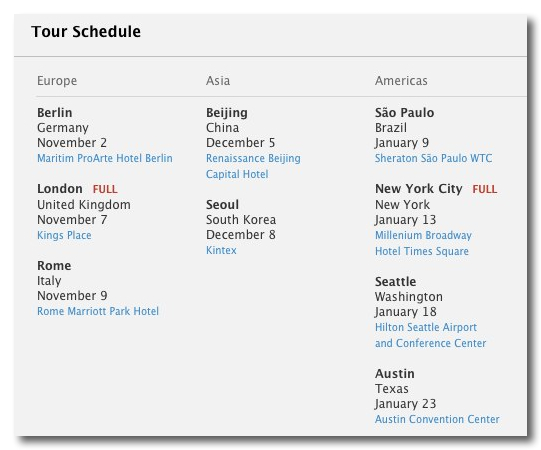This screenshot has height=450, width=541.
Task: Click the Berlin city name
Action: pyautogui.click(x=55, y=113)
